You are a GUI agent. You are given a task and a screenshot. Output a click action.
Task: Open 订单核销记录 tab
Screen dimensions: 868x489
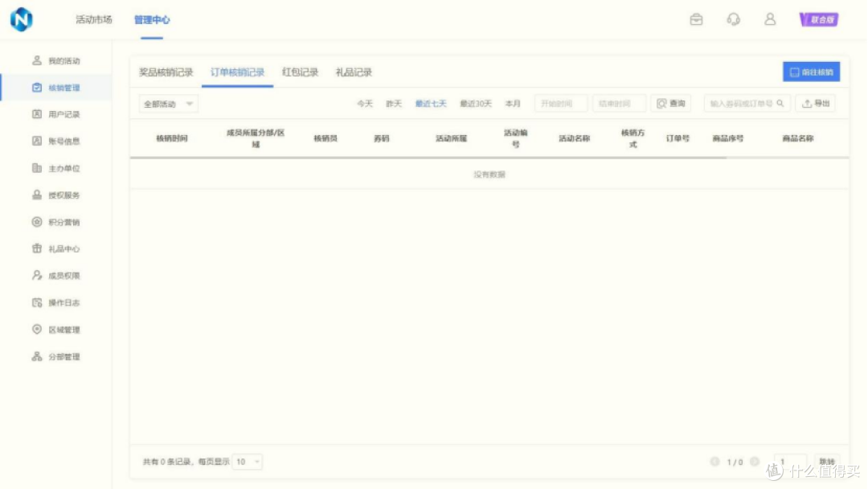tap(237, 72)
